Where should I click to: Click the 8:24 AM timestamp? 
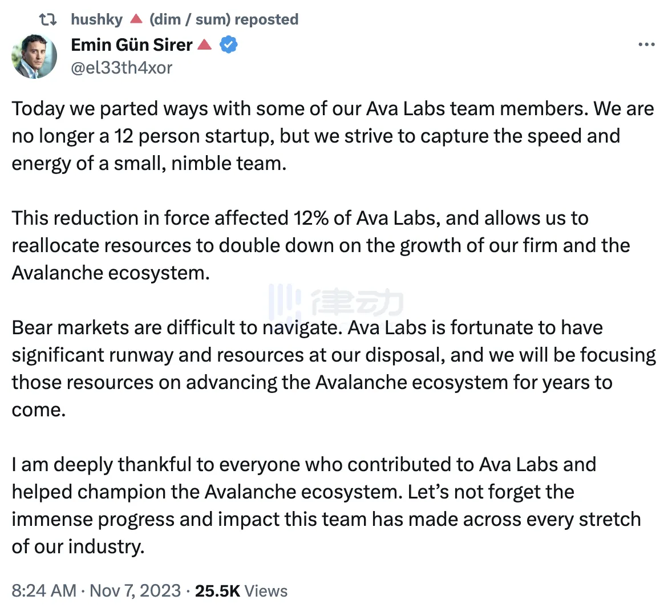pos(44,591)
